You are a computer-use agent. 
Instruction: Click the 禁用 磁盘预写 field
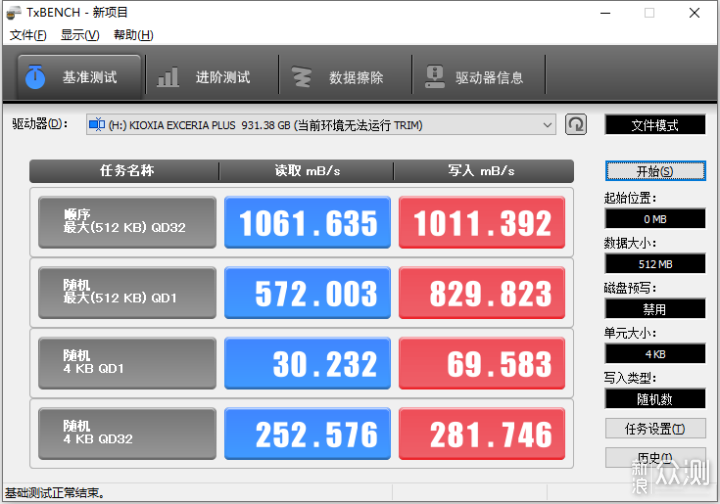(655, 308)
